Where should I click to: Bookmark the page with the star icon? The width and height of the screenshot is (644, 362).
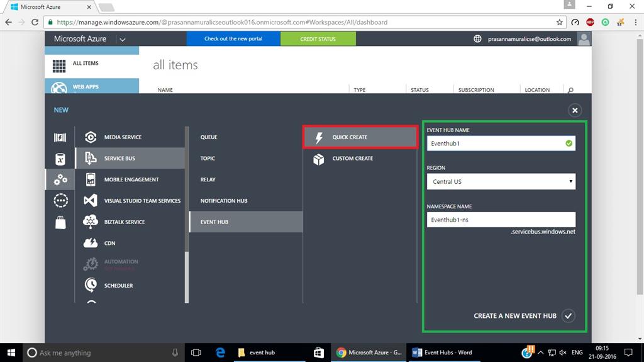[559, 22]
